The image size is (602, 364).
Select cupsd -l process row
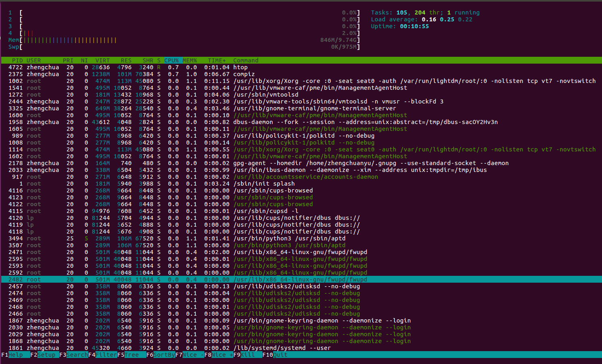301,211
